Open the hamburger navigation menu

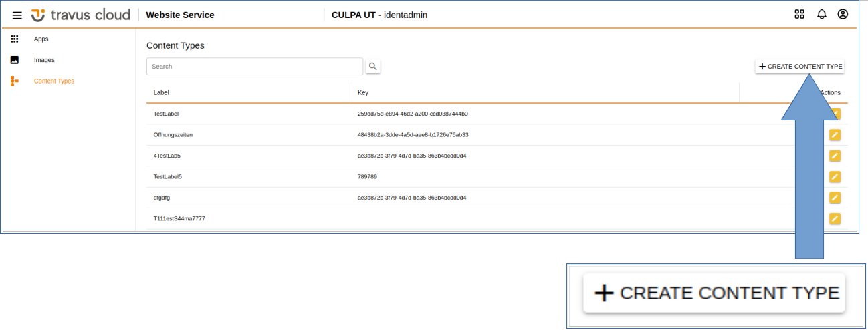coord(17,15)
